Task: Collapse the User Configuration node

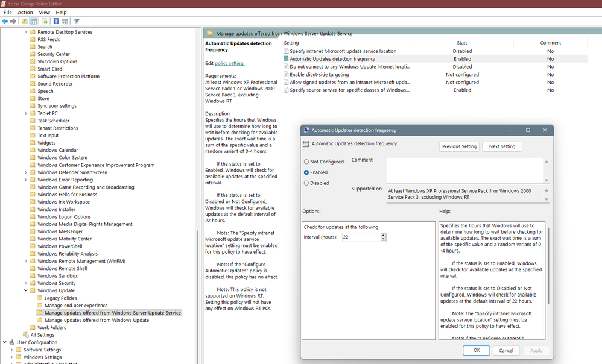Action: pyautogui.click(x=5, y=342)
